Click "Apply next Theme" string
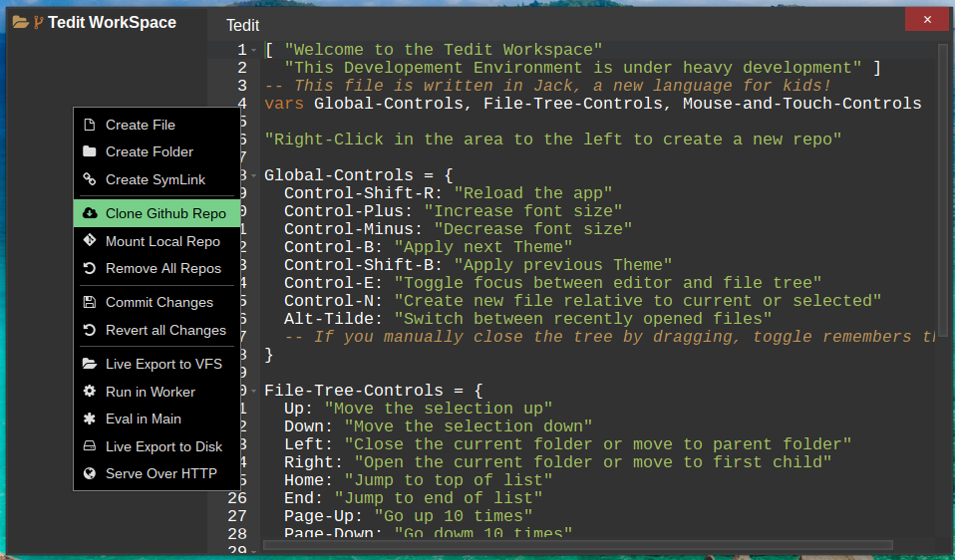Image resolution: width=955 pixels, height=560 pixels. point(482,247)
